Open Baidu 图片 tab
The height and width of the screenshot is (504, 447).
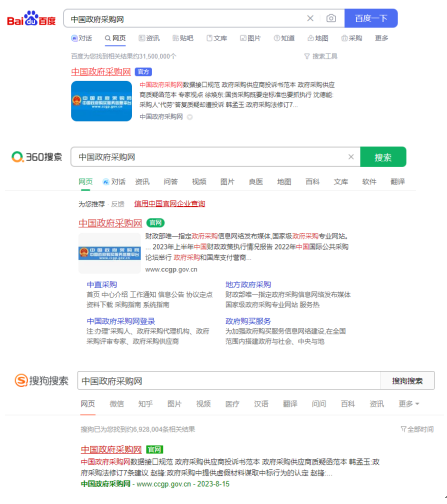[x=250, y=38]
